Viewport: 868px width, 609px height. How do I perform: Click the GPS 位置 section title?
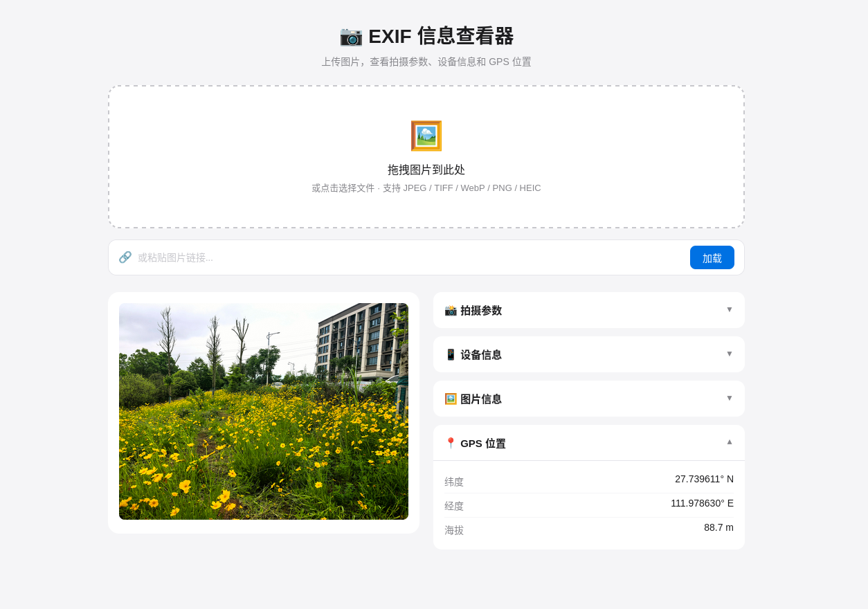[x=483, y=444]
